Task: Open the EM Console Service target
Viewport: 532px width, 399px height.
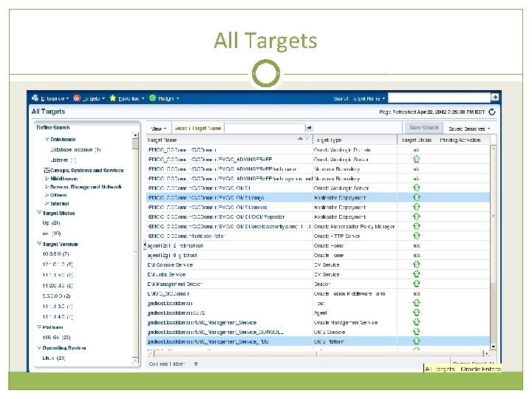Action: pyautogui.click(x=170, y=265)
